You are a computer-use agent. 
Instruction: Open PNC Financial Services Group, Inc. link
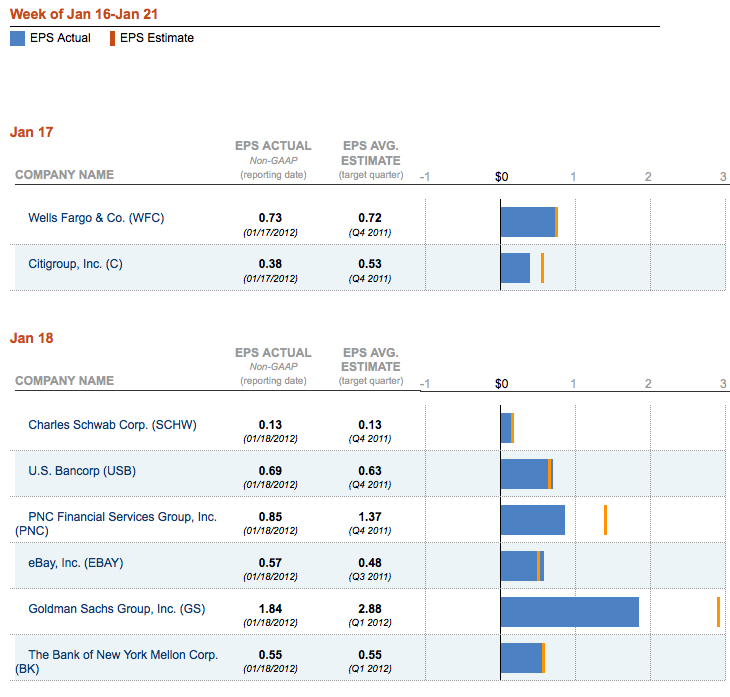(116, 523)
